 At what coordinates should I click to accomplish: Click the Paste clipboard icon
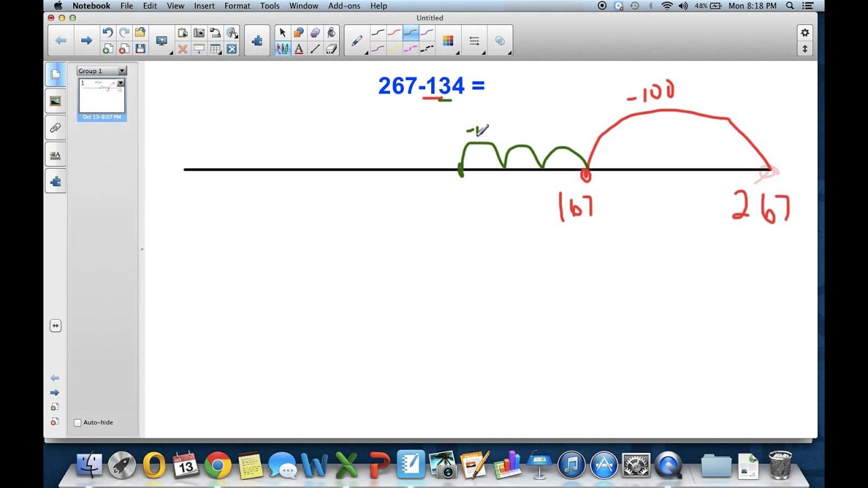tap(182, 33)
